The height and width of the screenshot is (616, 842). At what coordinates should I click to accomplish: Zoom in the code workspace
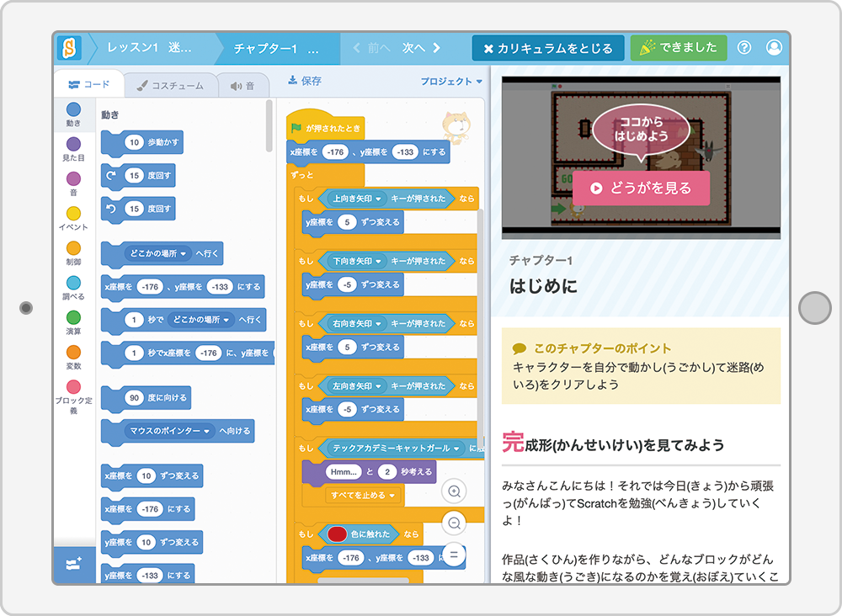(x=455, y=491)
